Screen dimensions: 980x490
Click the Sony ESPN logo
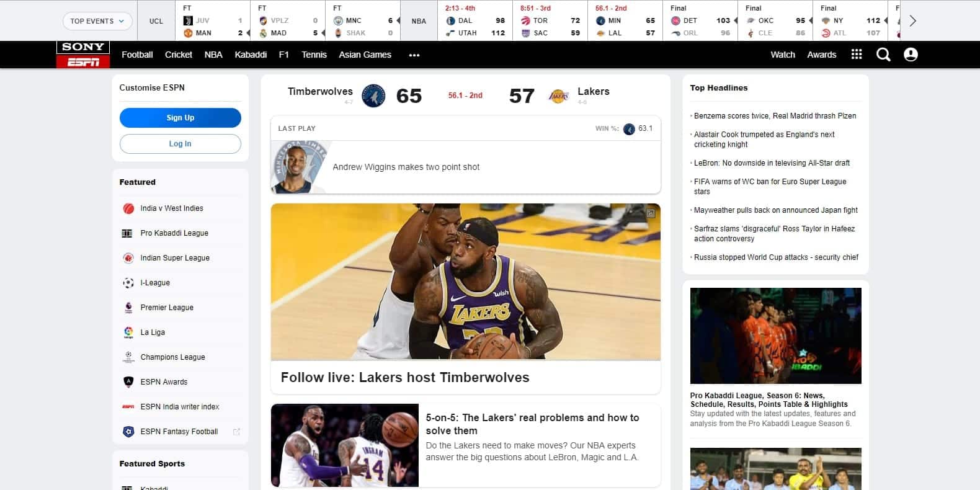pyautogui.click(x=83, y=54)
